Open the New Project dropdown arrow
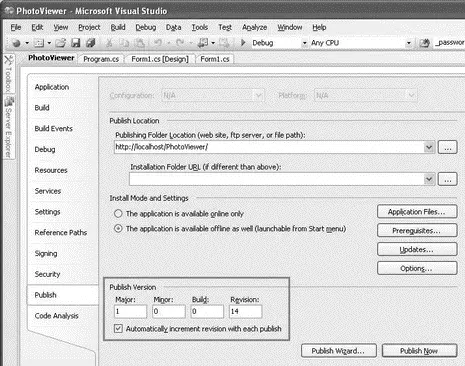This screenshot has height=366, width=465. pyautogui.click(x=27, y=43)
